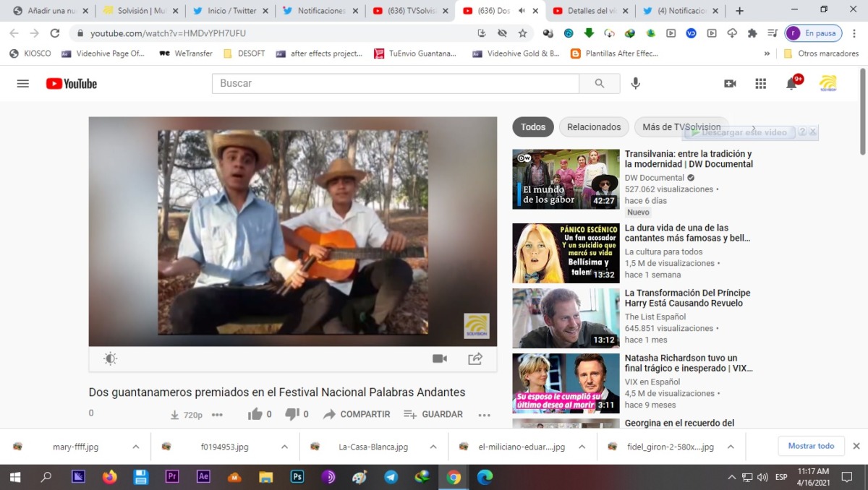Open the Solvision account avatar menu

[x=827, y=83]
